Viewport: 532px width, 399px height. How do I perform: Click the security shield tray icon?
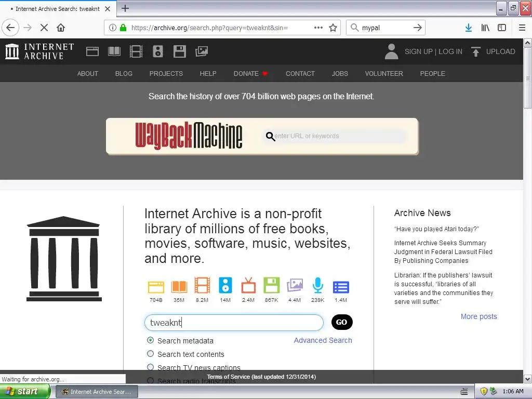point(484,391)
